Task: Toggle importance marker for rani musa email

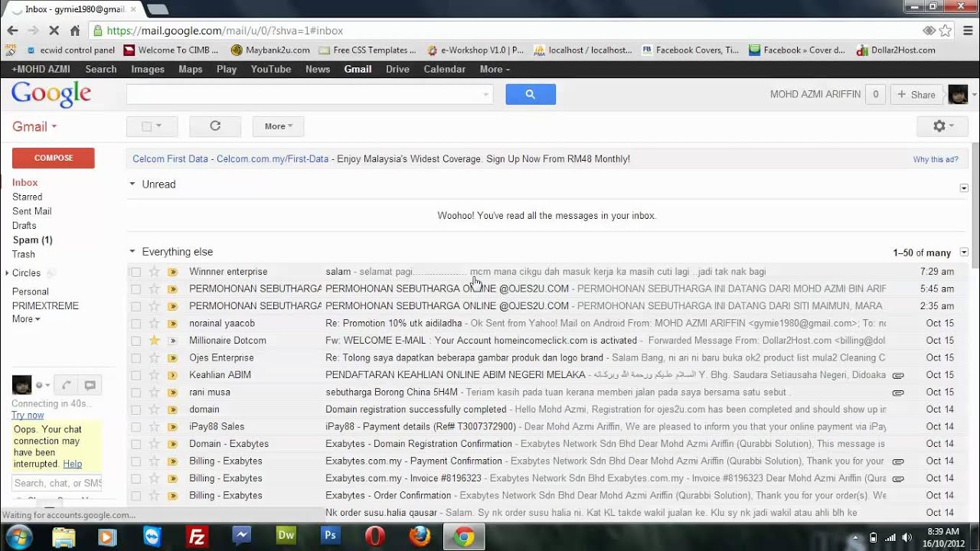Action: (173, 392)
